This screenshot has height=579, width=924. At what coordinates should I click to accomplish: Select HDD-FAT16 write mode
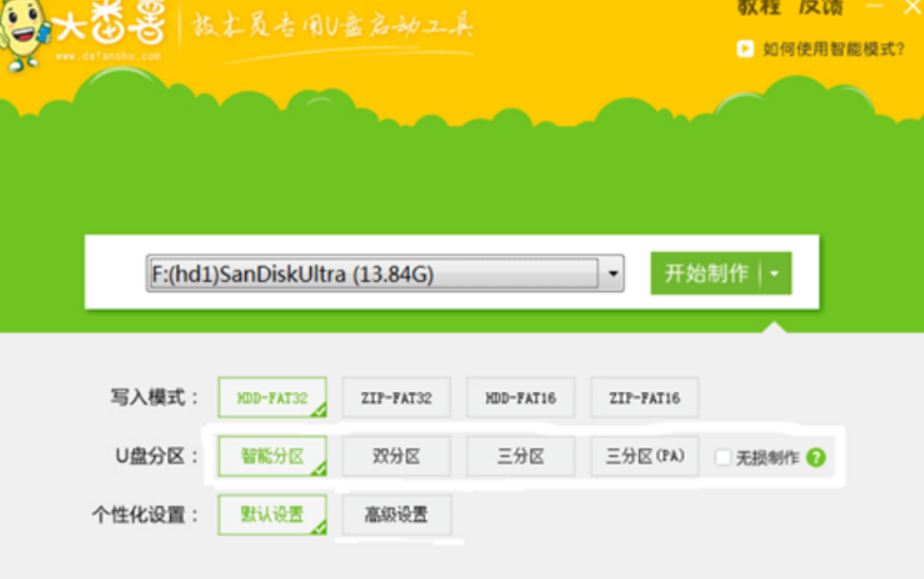coord(521,398)
